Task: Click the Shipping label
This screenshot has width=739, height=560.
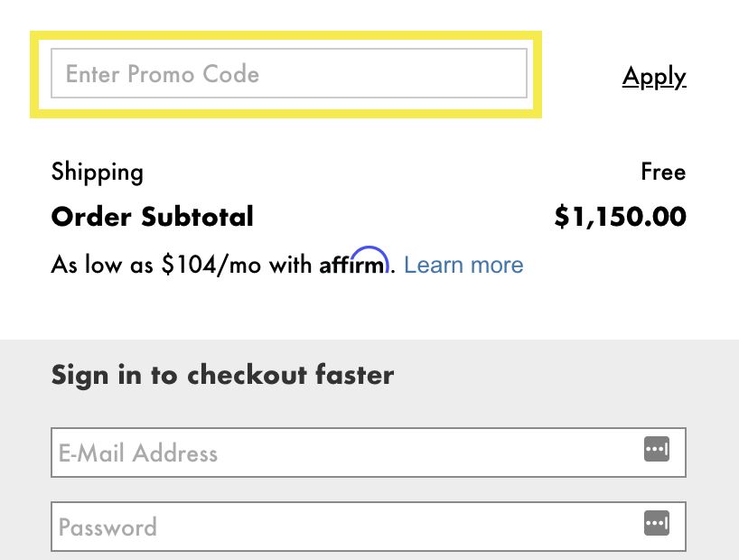Action: pos(98,172)
